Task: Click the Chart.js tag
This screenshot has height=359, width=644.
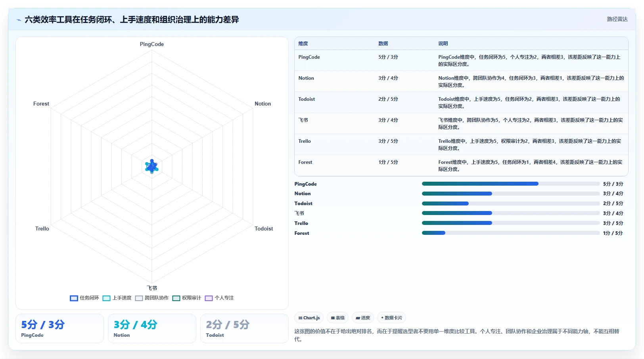Action: (309, 318)
